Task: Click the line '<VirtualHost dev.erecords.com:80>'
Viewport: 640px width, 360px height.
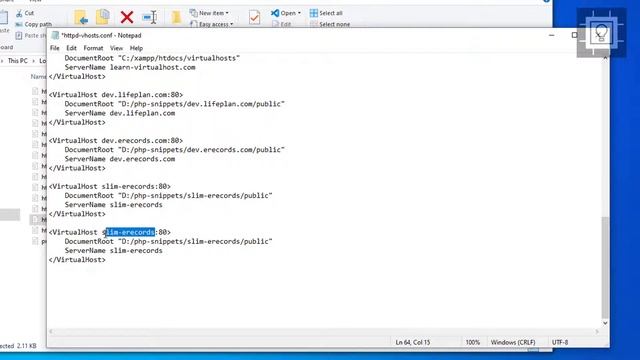Action: (116, 140)
